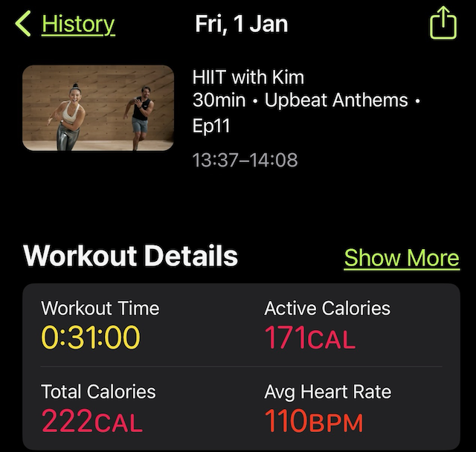
Task: Tap the 13:37–14:08 time range
Action: (245, 160)
